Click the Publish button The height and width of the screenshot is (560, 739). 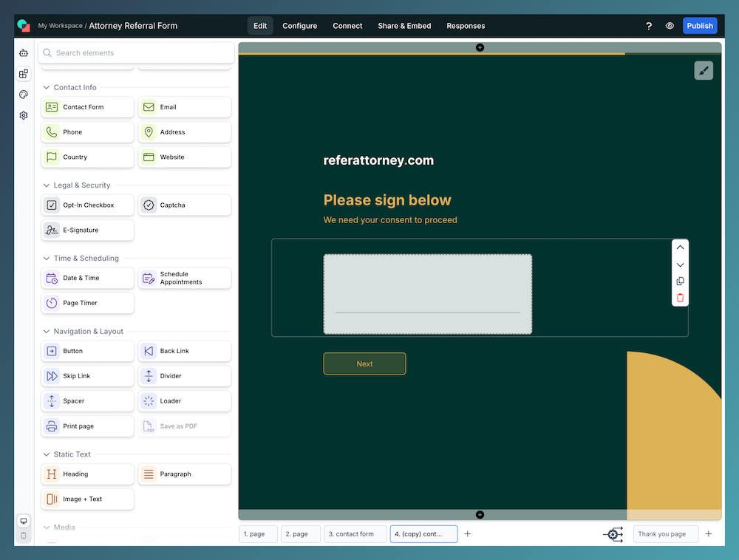pyautogui.click(x=699, y=25)
